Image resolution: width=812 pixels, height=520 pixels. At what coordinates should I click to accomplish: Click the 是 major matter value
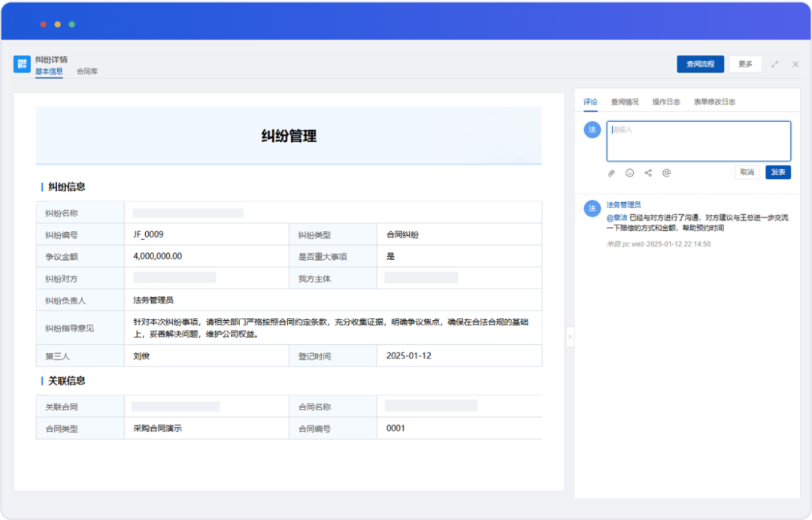390,256
